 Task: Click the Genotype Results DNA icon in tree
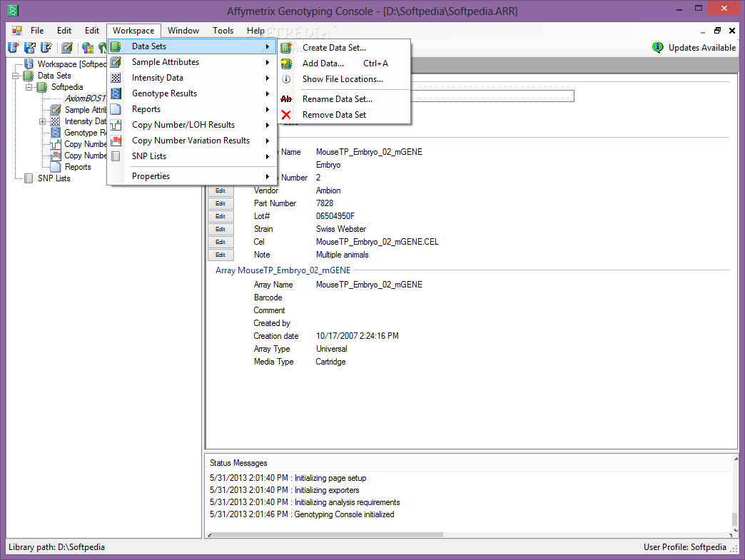56,133
